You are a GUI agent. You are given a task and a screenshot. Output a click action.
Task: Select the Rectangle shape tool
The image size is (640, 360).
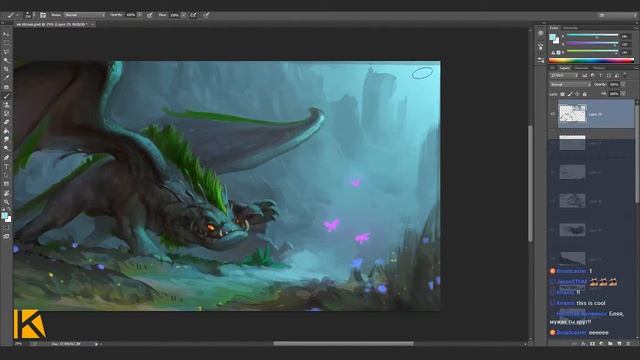(x=6, y=184)
